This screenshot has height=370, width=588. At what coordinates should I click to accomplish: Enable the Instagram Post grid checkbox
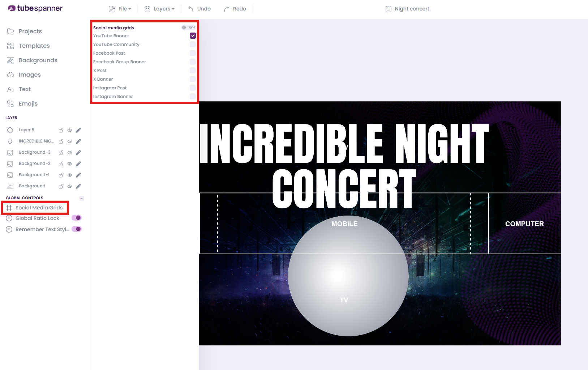(193, 88)
